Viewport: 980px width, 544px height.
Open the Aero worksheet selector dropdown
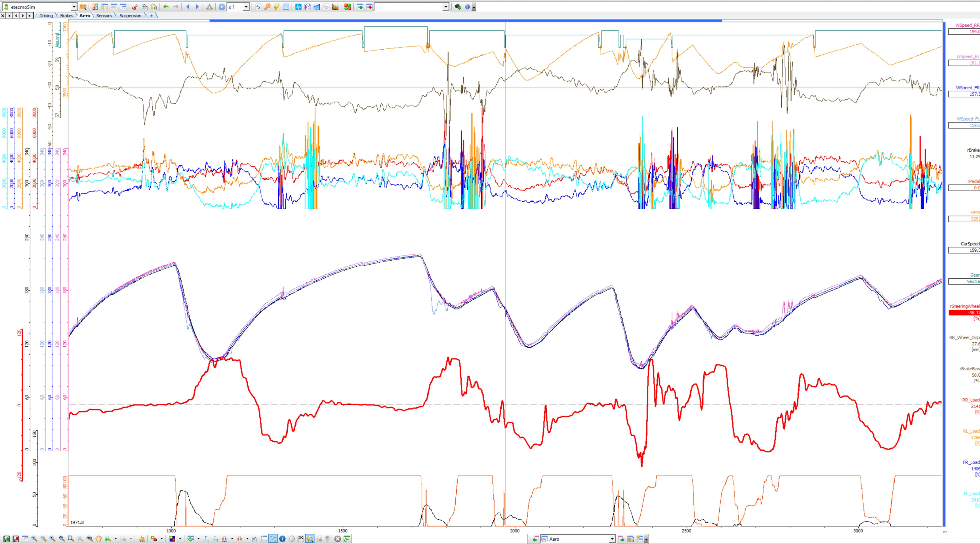(x=612, y=539)
